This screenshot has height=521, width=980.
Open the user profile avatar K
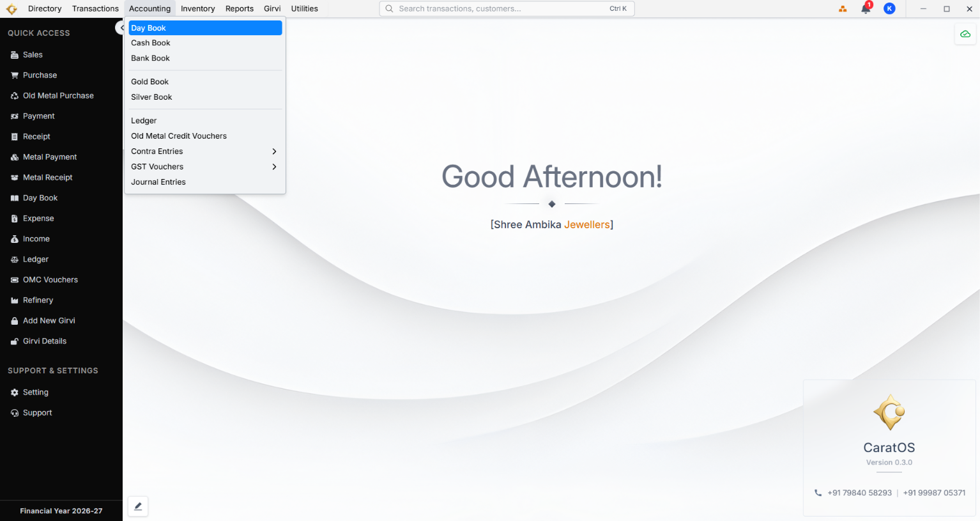click(x=889, y=9)
